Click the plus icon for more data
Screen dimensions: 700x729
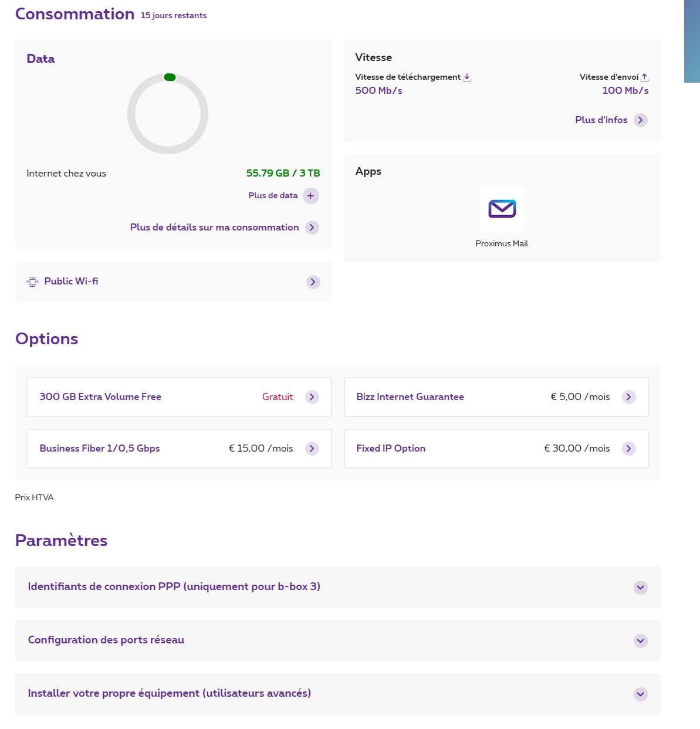click(x=311, y=196)
